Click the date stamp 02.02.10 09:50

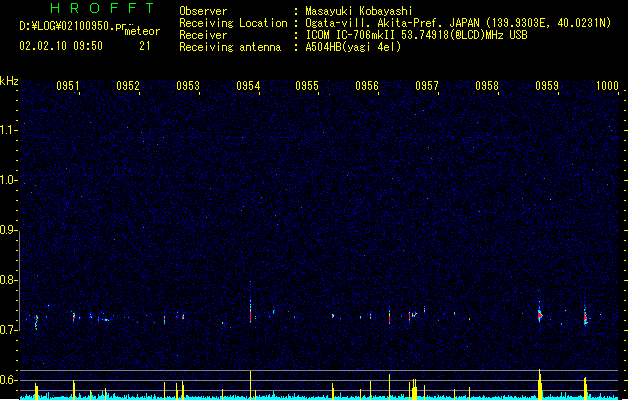[x=61, y=46]
